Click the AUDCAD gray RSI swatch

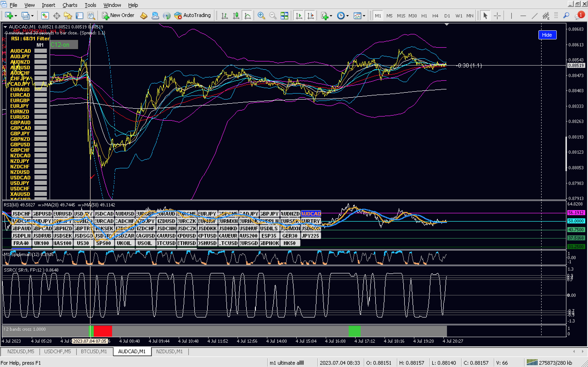[x=40, y=51]
